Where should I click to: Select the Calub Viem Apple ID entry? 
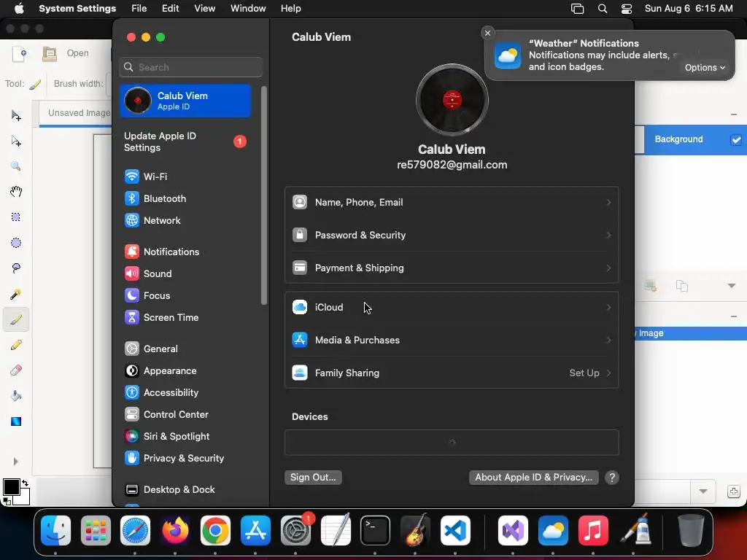coord(185,101)
